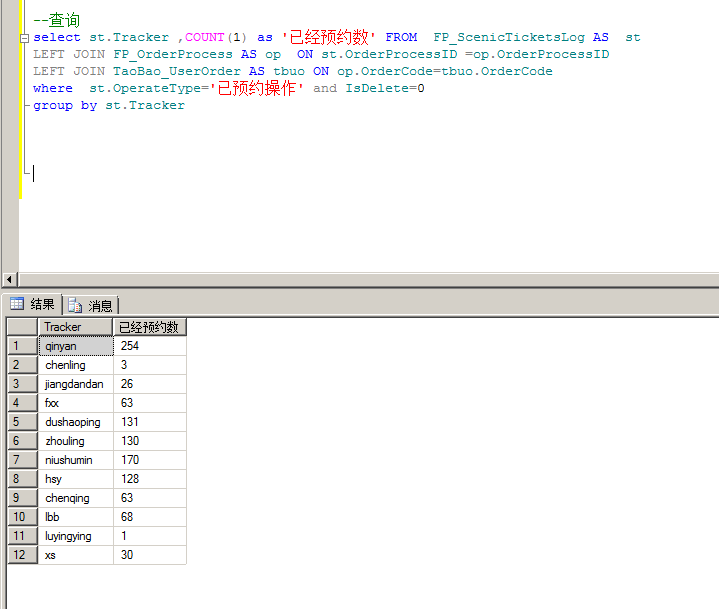Click the chenqing tracker cell

pos(76,498)
